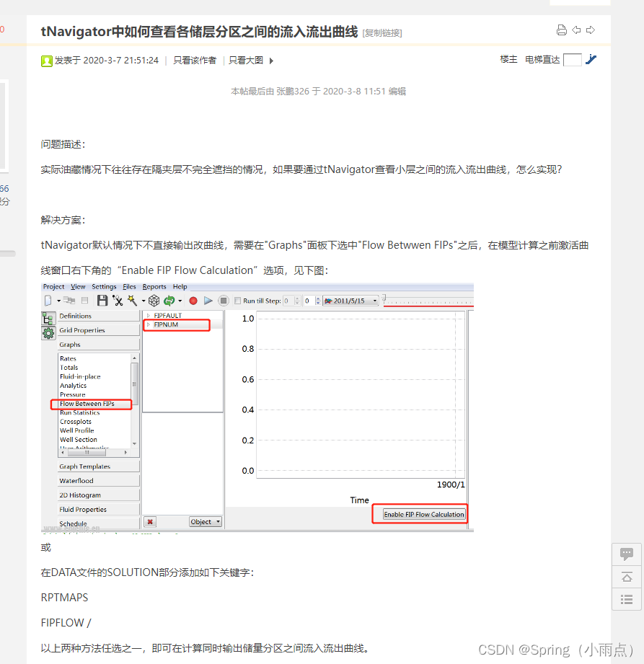Screen dimensions: 644x664
Task: Open the dropdown arrow after the reload icon
Action: (x=180, y=301)
